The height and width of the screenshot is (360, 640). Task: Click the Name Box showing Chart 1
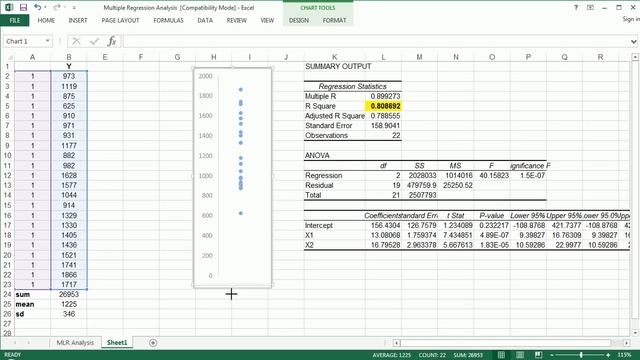tap(24, 41)
